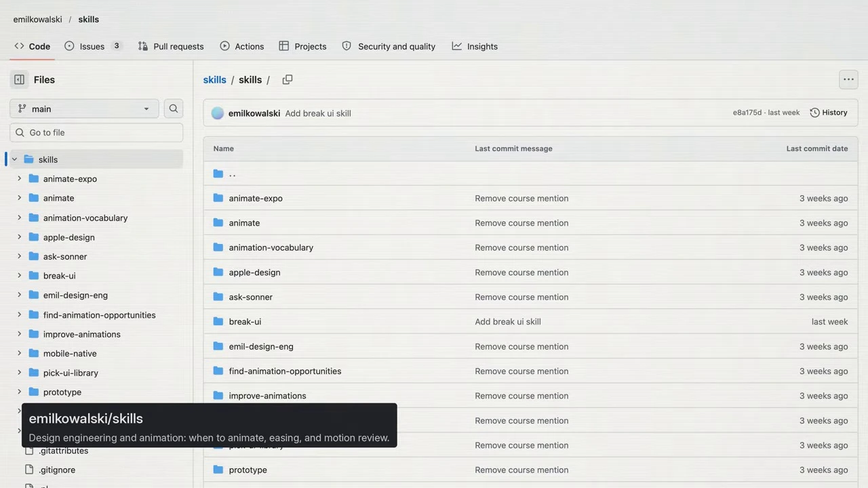
Task: Click the break-ui folder icon in table
Action: pos(218,321)
